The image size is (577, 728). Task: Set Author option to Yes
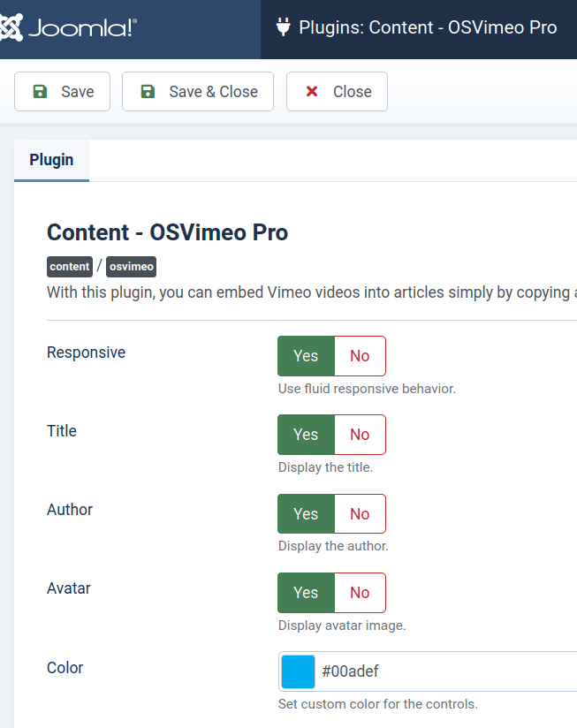coord(306,513)
